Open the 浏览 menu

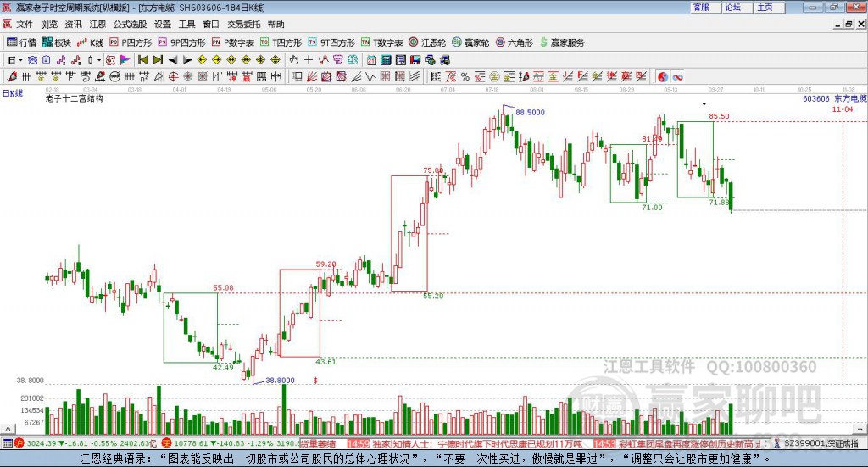coord(48,25)
